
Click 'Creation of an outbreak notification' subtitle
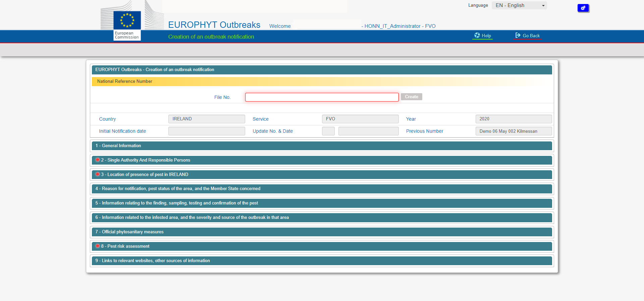(x=211, y=37)
